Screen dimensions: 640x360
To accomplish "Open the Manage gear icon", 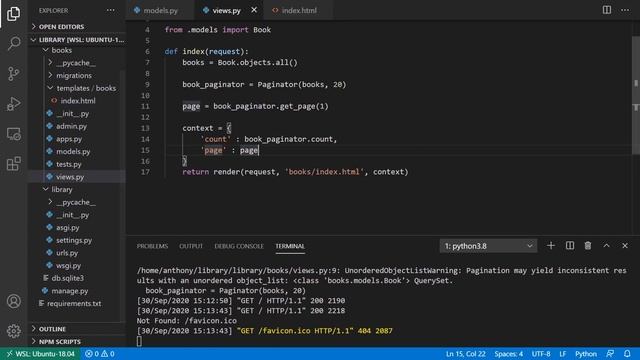I will click(13, 331).
